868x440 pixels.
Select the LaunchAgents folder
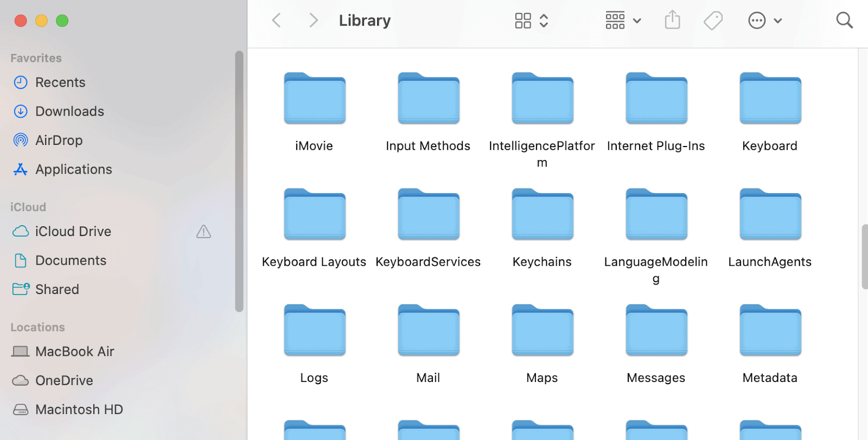[770, 215]
